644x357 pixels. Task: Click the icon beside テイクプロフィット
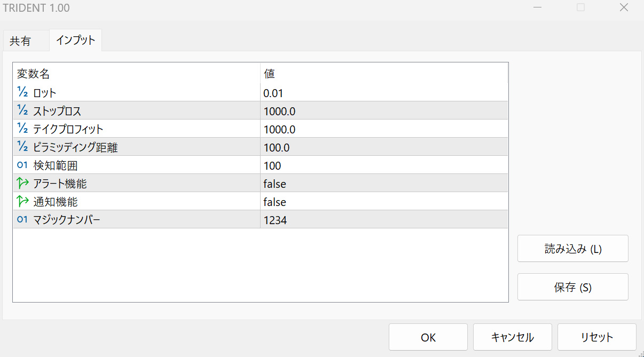tap(22, 129)
